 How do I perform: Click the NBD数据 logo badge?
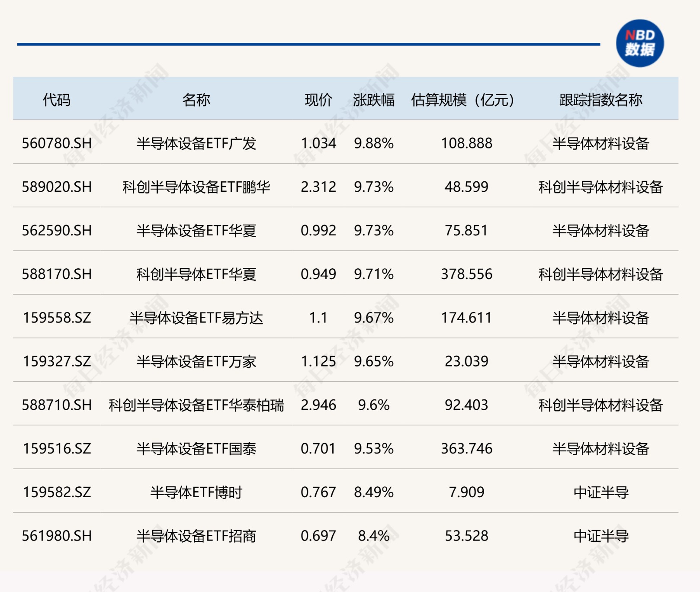click(640, 43)
